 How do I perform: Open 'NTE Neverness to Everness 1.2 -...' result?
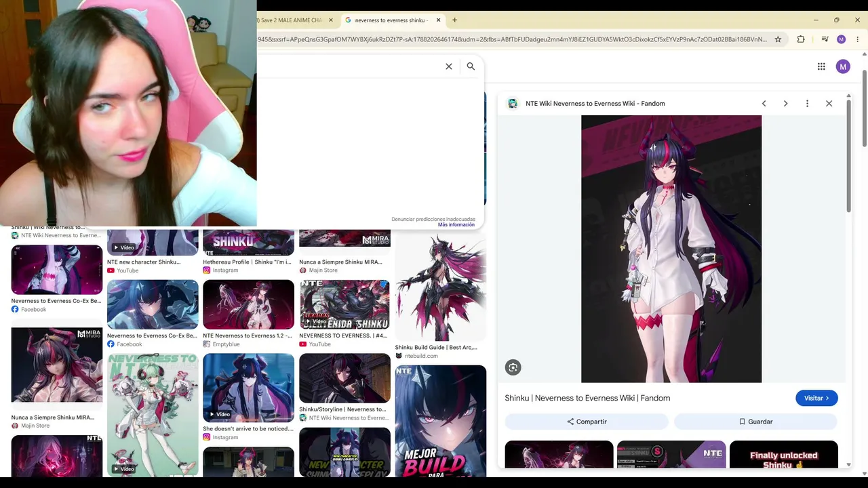click(x=247, y=335)
